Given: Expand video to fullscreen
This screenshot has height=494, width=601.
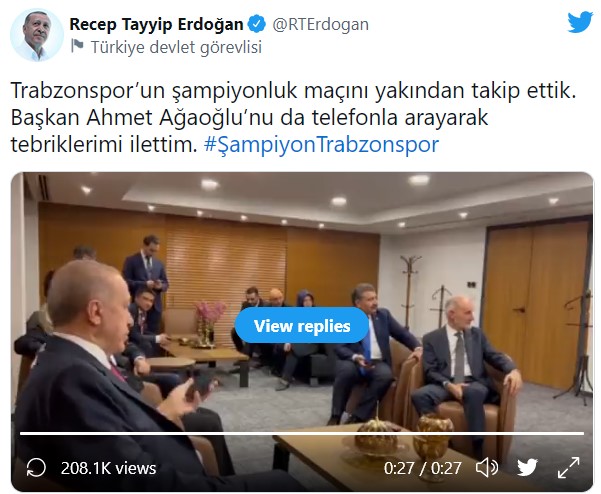Looking at the screenshot, I should tap(568, 468).
